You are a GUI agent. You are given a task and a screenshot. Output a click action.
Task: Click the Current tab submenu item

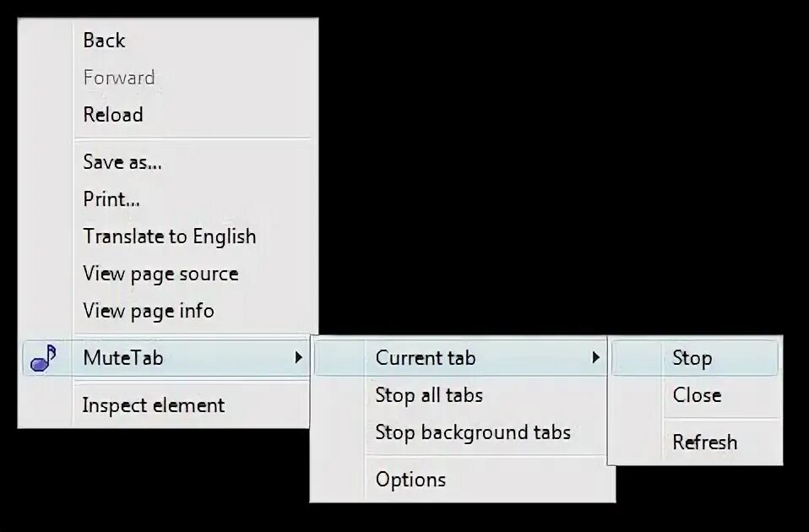tap(426, 358)
